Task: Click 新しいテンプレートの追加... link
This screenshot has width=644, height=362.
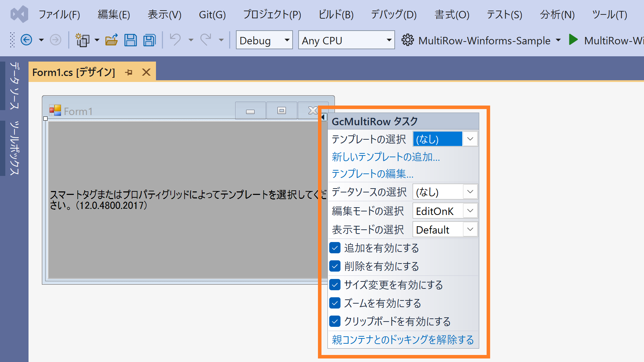Action: [x=386, y=157]
